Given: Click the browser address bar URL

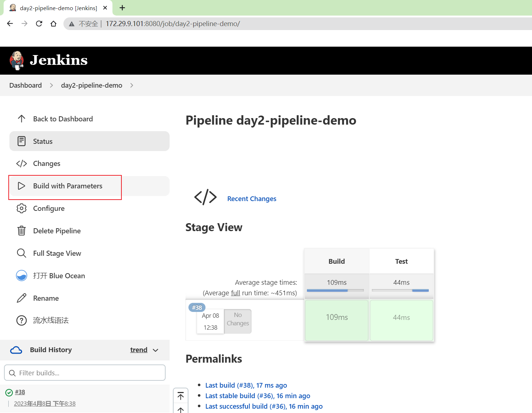Looking at the screenshot, I should [173, 24].
